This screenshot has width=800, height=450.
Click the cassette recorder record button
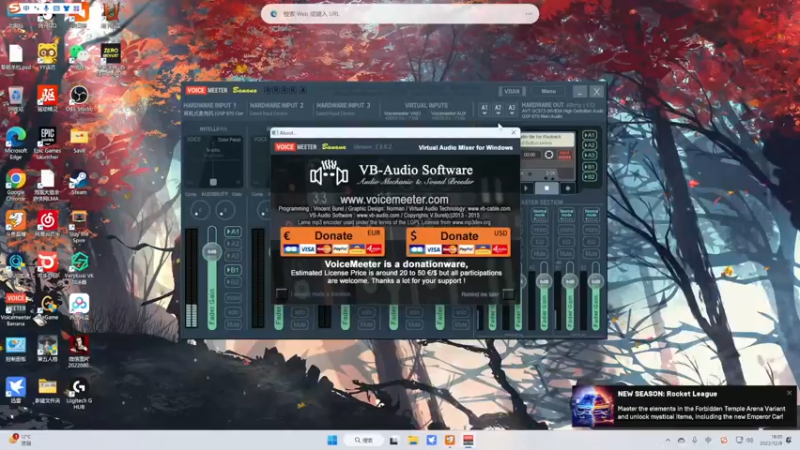pos(567,188)
